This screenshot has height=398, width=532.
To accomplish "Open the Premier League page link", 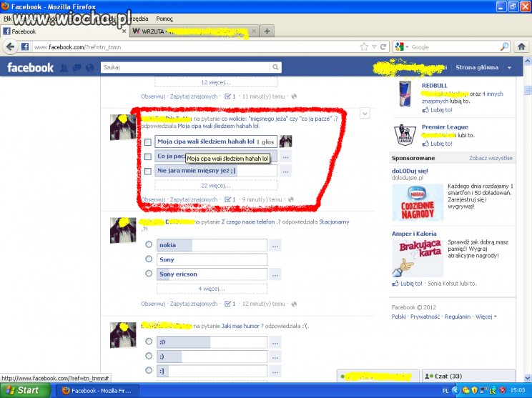I will 445,127.
